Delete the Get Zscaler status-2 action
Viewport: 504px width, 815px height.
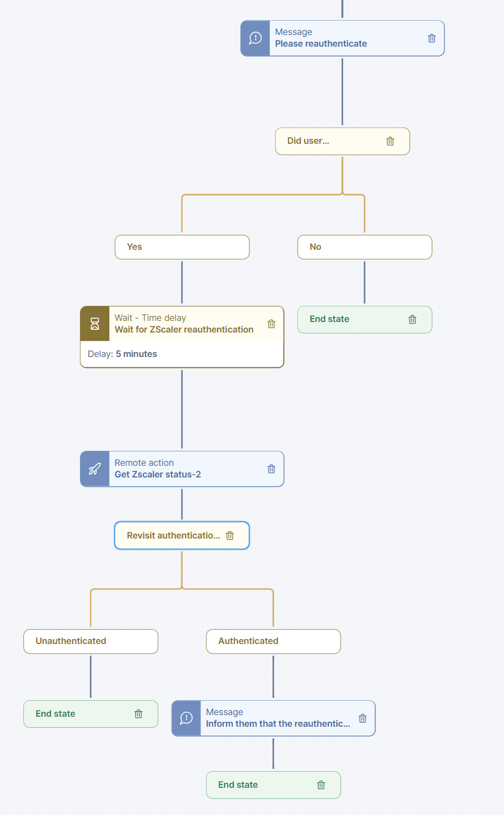[x=271, y=469]
